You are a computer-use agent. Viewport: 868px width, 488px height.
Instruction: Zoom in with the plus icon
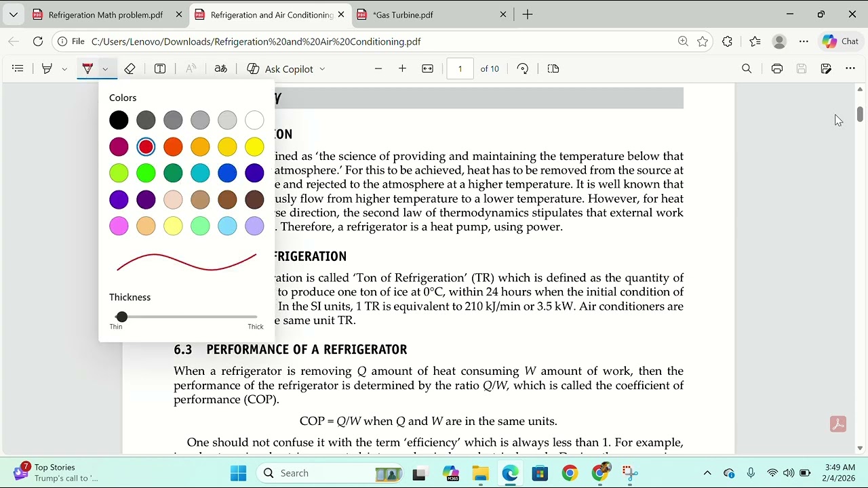click(402, 68)
